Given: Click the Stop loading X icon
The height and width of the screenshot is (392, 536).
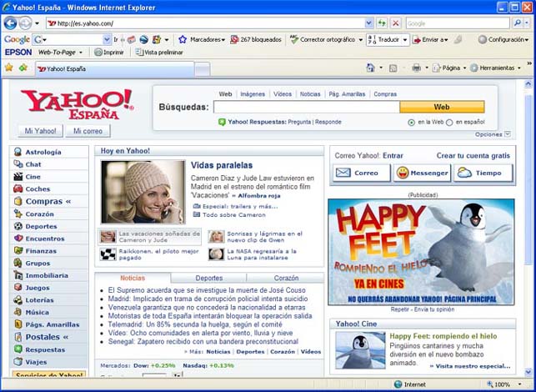Looking at the screenshot, I should pyautogui.click(x=395, y=23).
